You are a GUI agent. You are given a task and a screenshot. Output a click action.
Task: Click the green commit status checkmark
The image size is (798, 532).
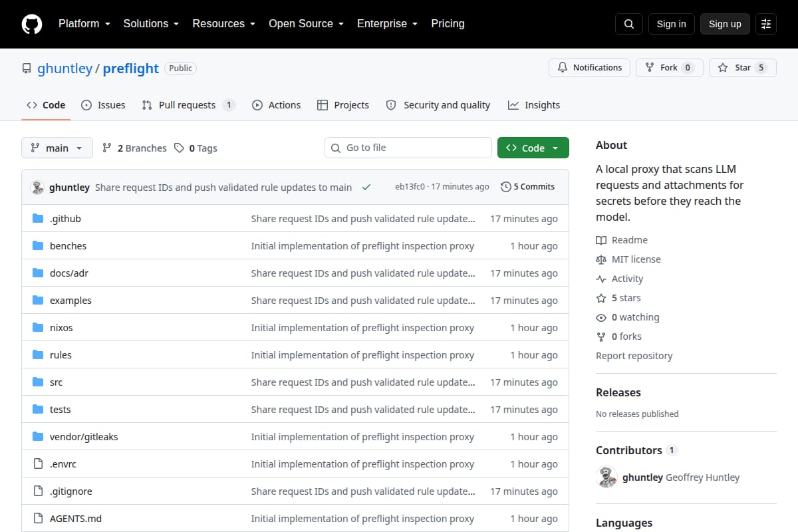tap(366, 188)
